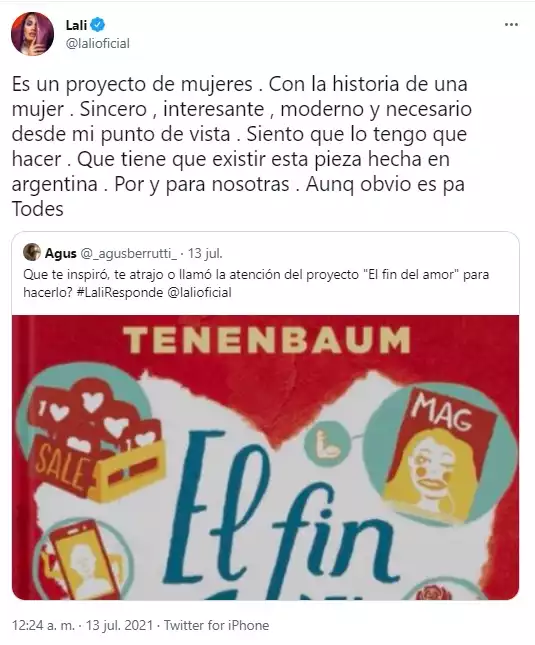Screen dimensions: 535x645
Task: Click the @lalioficial mention in quoted tweet
Action: [198, 292]
